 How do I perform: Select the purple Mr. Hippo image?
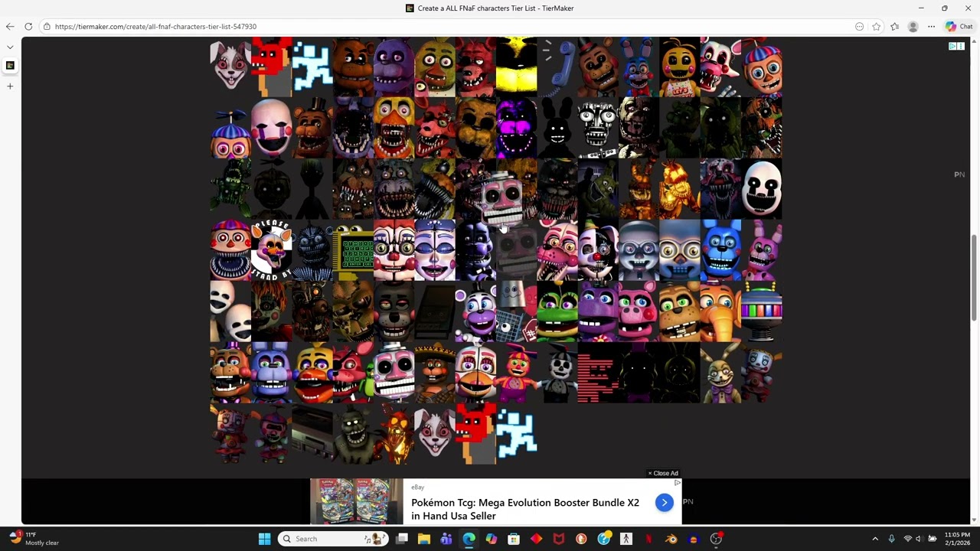point(597,311)
